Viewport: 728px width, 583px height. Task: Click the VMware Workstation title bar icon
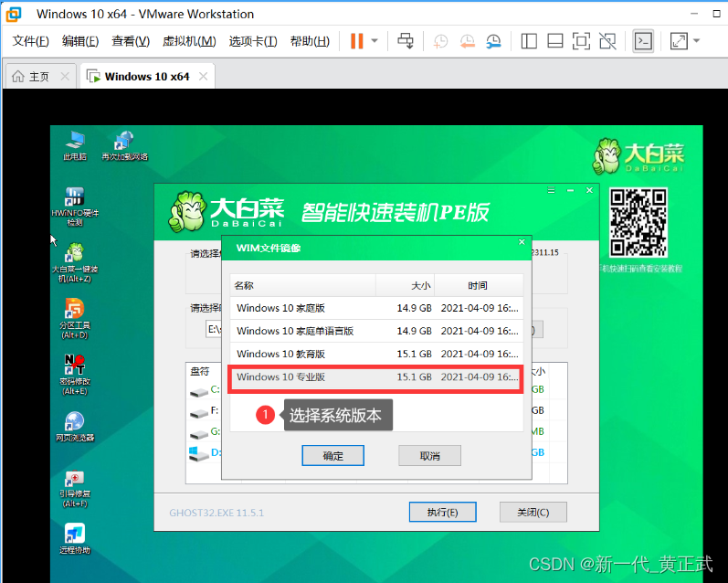coord(14,15)
